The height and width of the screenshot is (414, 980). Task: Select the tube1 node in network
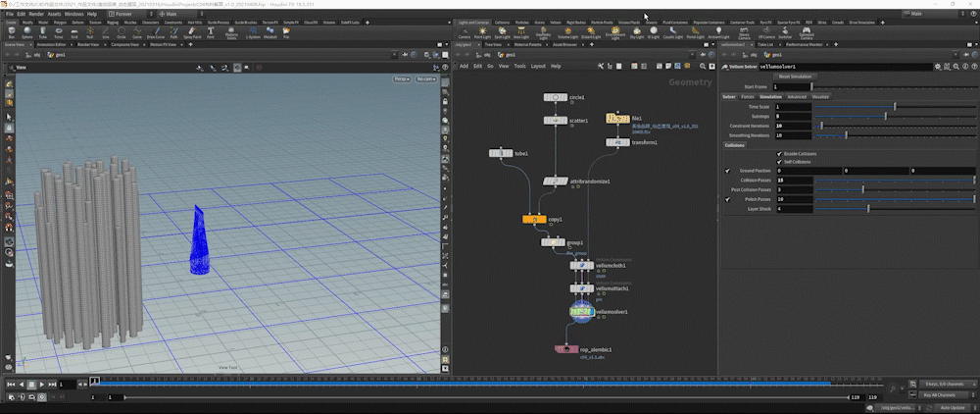[501, 153]
